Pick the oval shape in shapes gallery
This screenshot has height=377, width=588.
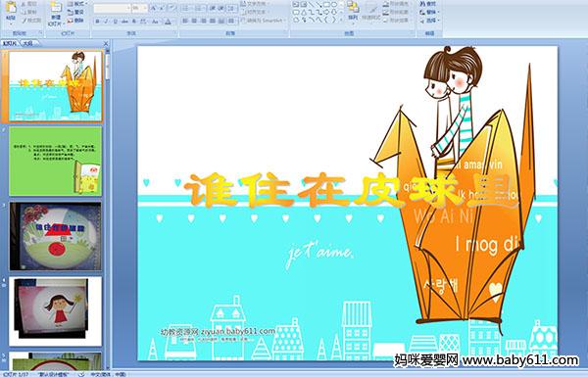333,4
